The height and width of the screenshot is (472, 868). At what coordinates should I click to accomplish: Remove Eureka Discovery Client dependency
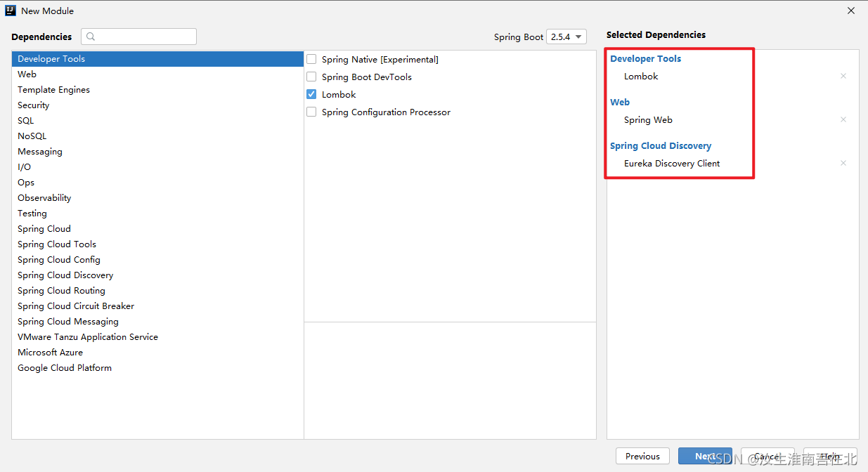pyautogui.click(x=843, y=163)
